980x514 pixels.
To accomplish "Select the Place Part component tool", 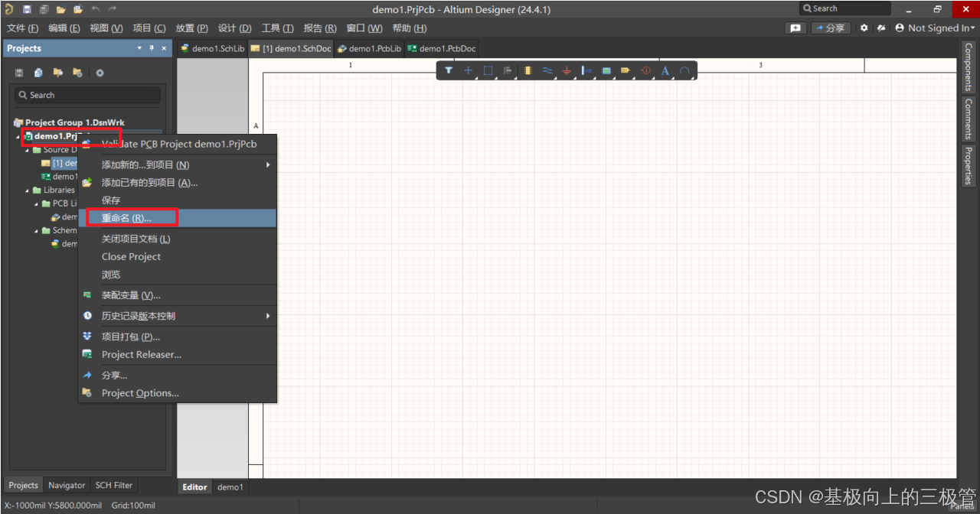I will coord(528,70).
